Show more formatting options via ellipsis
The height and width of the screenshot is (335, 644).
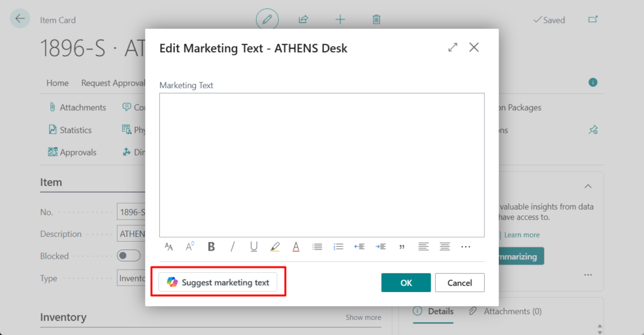(466, 247)
